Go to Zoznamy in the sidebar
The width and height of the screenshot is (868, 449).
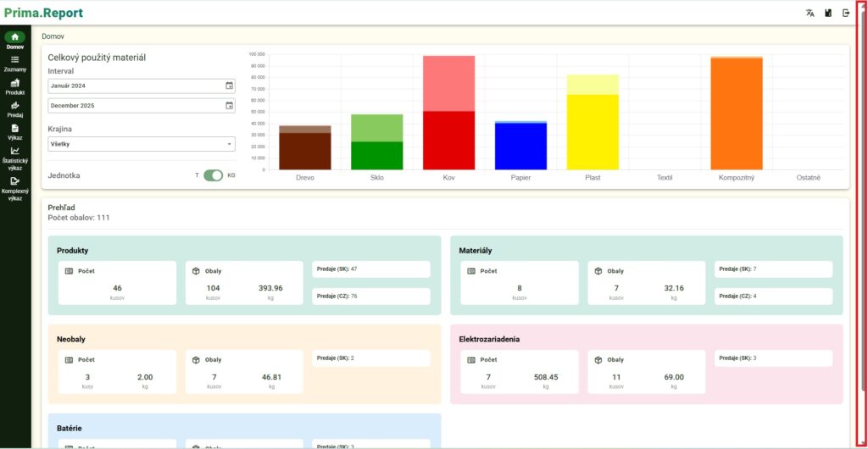coord(14,64)
